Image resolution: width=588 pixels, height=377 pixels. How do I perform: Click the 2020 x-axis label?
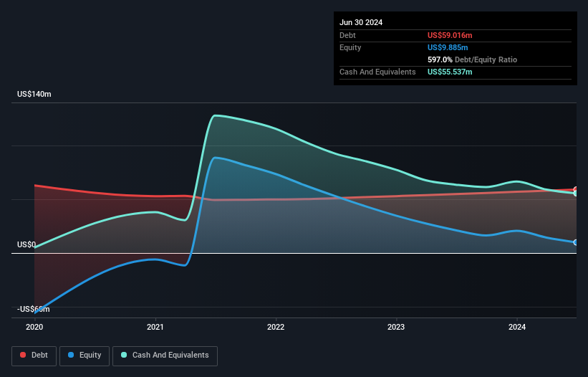[34, 327]
